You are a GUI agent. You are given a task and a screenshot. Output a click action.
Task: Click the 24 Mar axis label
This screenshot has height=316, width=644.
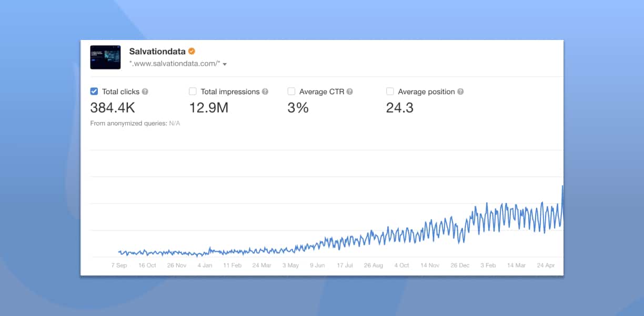(261, 265)
